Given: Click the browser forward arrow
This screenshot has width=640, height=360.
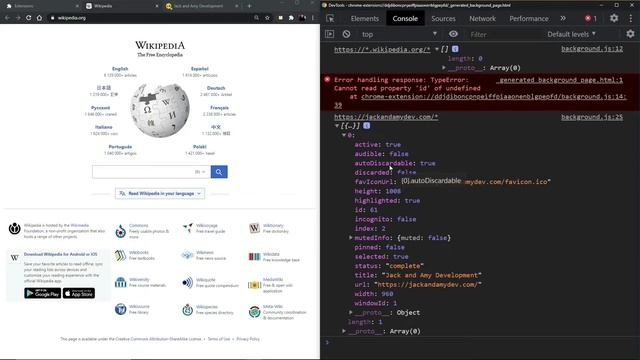Looking at the screenshot, I should [x=18, y=18].
